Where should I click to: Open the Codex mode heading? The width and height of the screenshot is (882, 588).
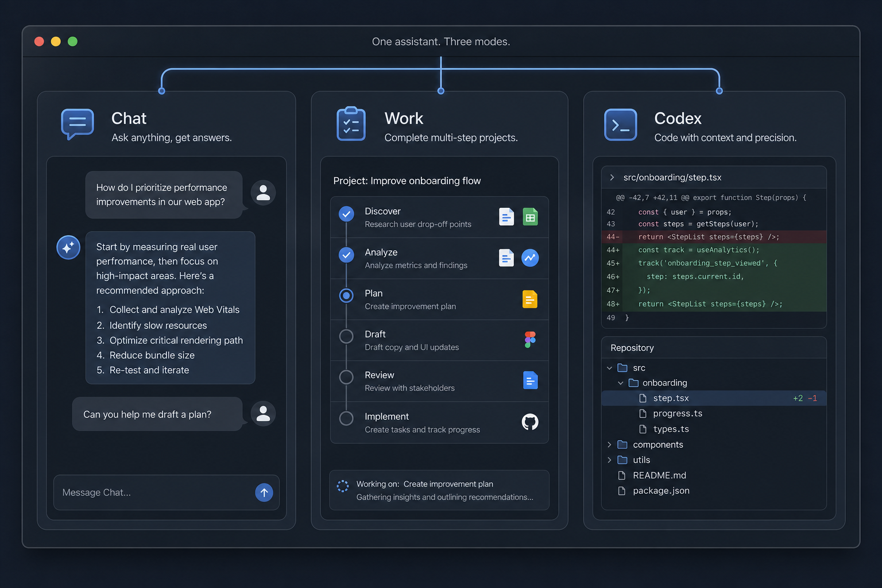point(678,118)
